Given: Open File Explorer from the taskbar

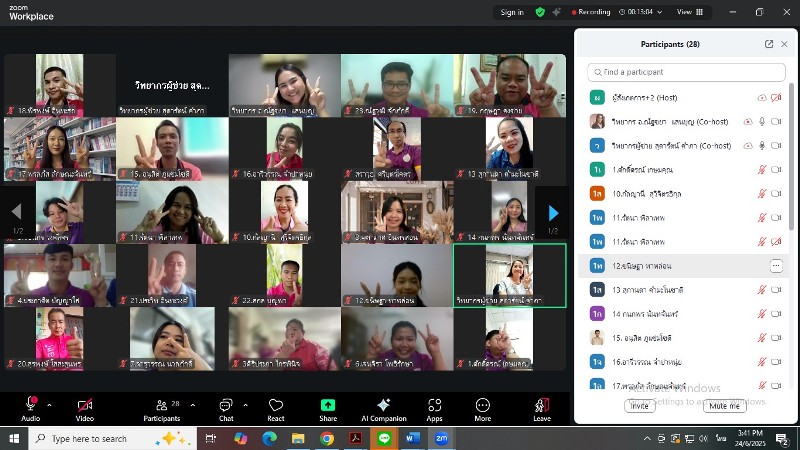Looking at the screenshot, I should (298, 438).
